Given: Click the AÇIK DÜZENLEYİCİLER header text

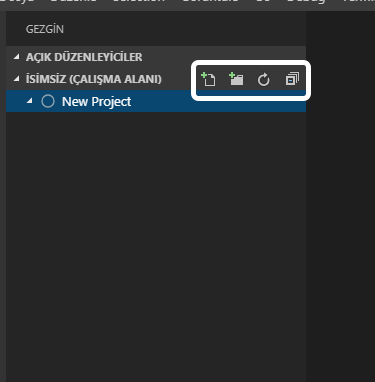Looking at the screenshot, I should (84, 57).
